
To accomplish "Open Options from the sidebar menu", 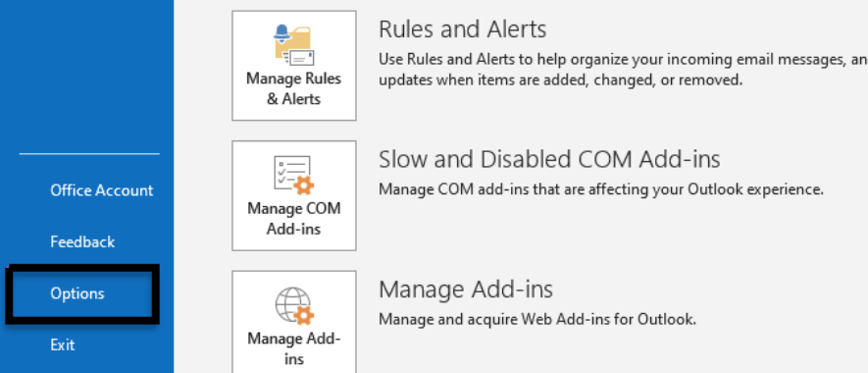I will [77, 293].
